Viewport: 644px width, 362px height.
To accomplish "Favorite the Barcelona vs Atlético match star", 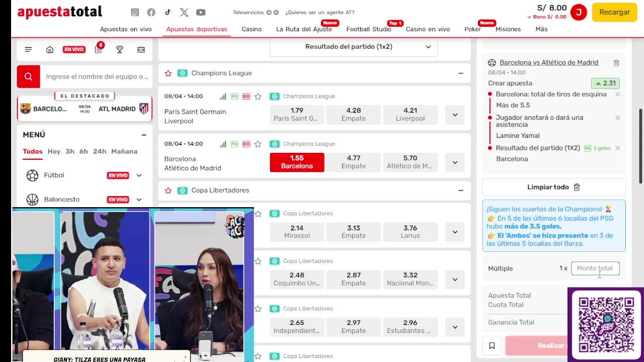I will click(x=258, y=144).
